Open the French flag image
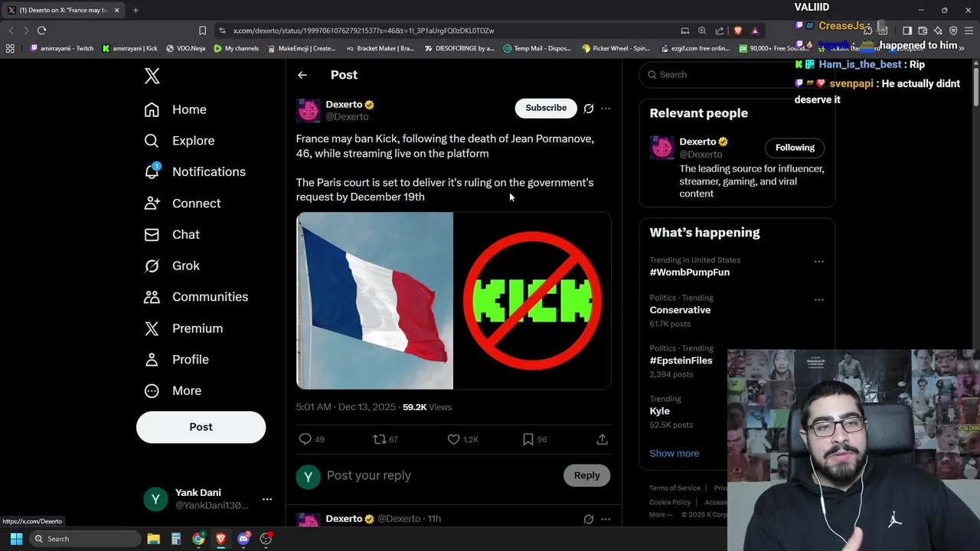 [374, 301]
